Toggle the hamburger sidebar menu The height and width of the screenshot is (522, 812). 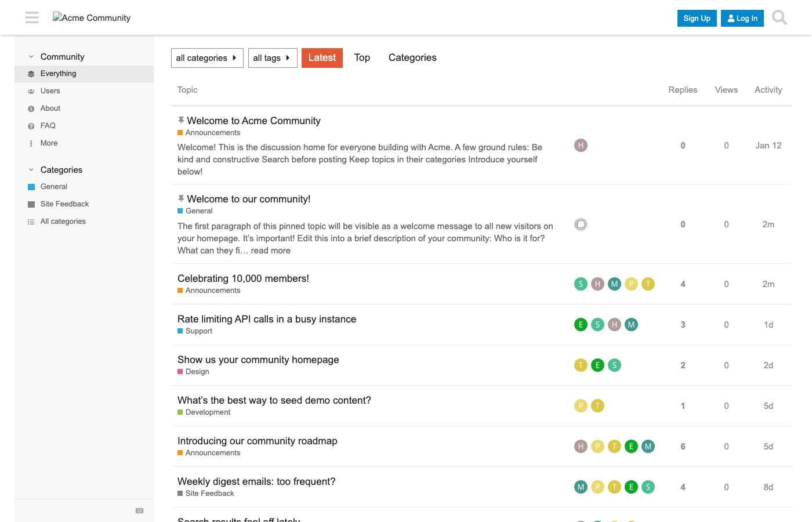[32, 17]
